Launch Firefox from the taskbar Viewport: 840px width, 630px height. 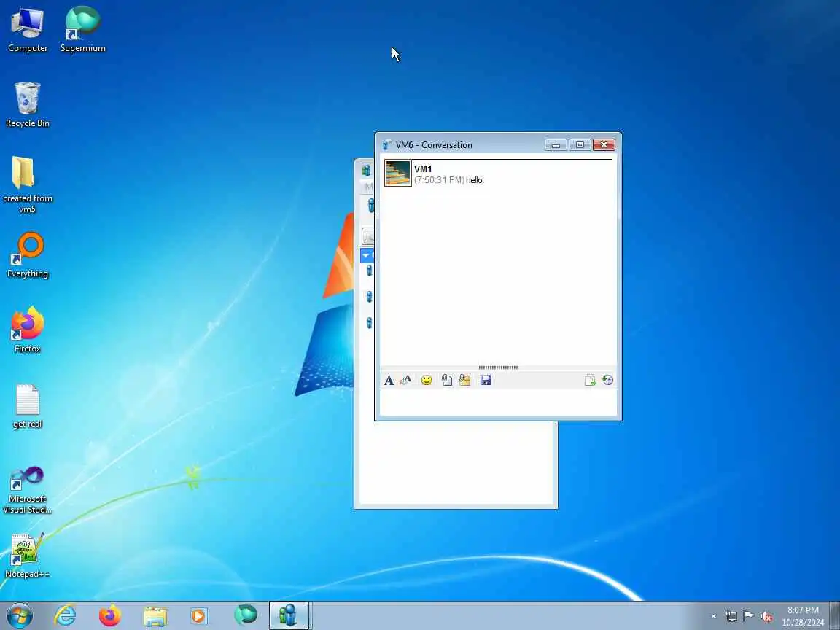110,615
